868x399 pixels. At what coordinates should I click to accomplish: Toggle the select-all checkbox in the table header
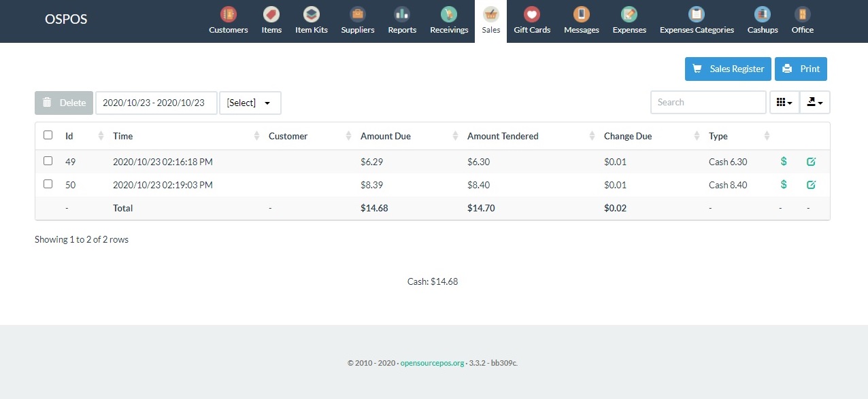(48, 135)
